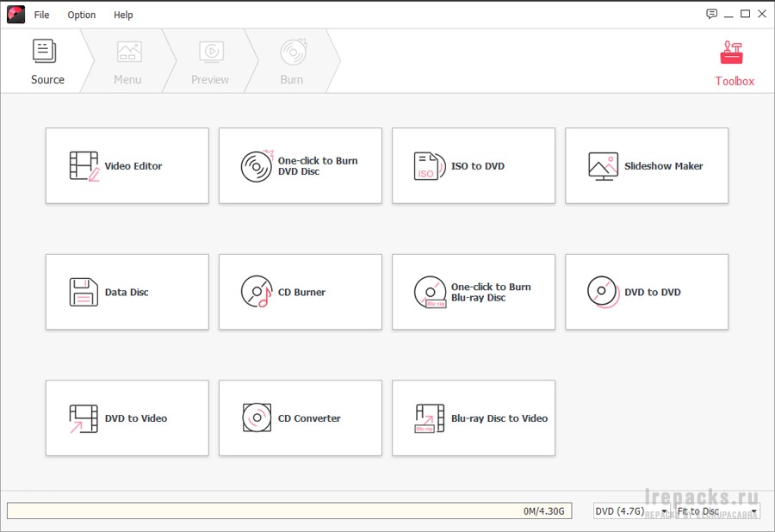This screenshot has width=775, height=532.
Task: Choose the Data Disc option
Action: [127, 292]
